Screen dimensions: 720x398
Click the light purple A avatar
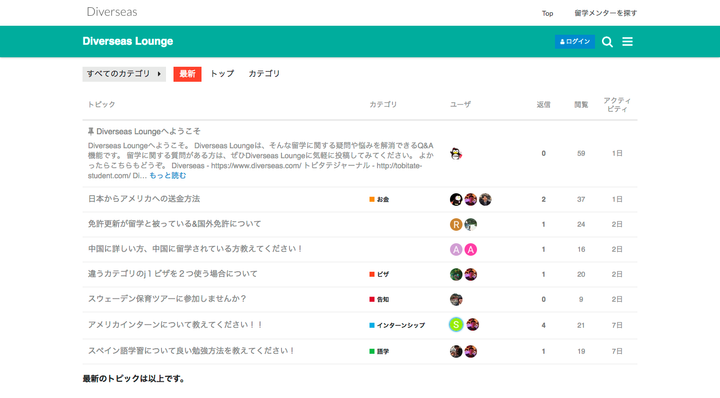[x=456, y=249]
